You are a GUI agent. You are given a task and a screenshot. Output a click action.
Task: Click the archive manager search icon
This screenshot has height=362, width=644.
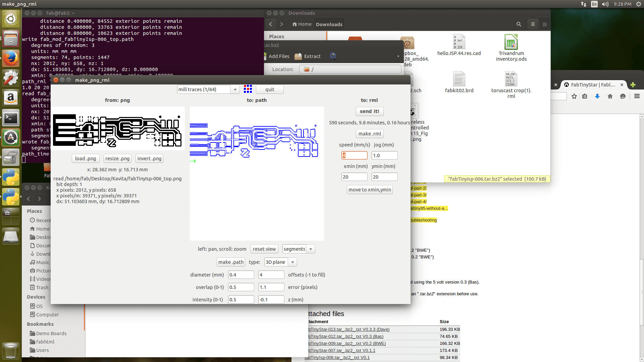pyautogui.click(x=333, y=56)
